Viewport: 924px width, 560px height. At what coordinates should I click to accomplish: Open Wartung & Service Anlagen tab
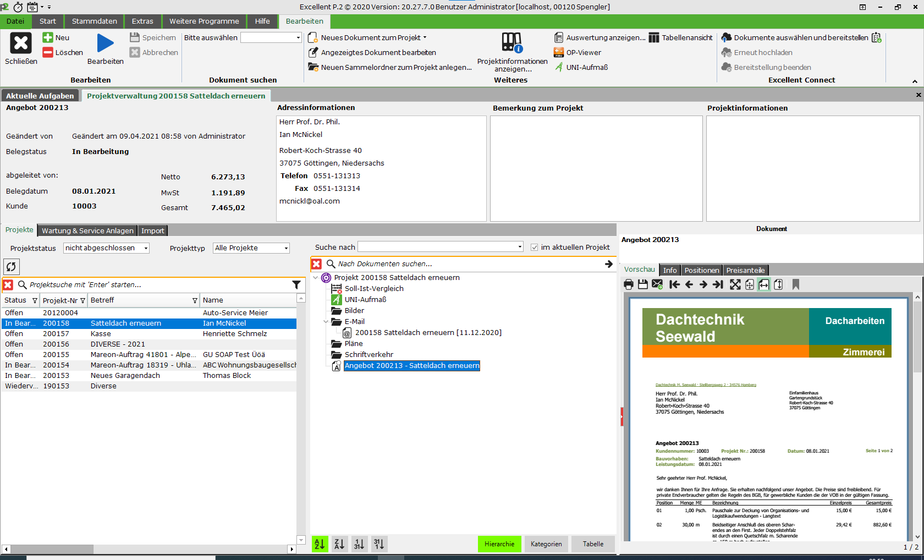coord(87,230)
